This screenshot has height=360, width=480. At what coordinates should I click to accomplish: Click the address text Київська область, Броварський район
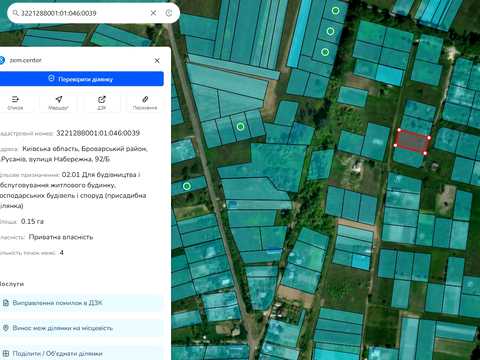coord(85,149)
